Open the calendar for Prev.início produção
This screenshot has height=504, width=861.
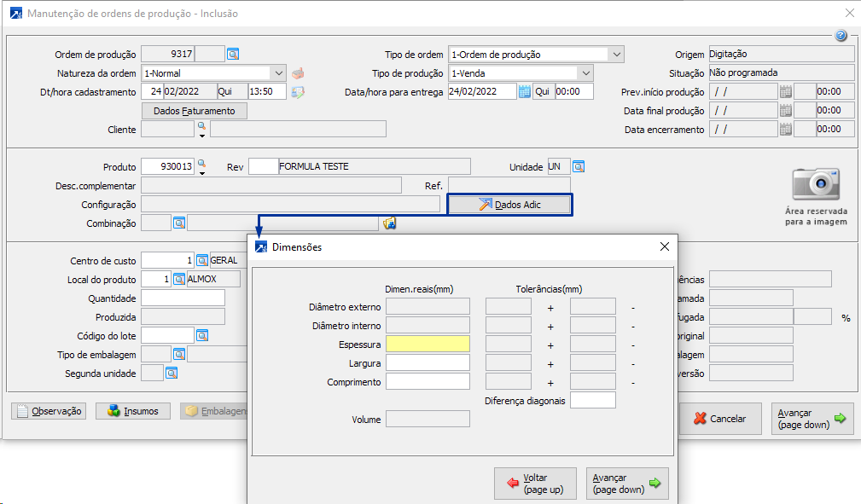pyautogui.click(x=786, y=92)
